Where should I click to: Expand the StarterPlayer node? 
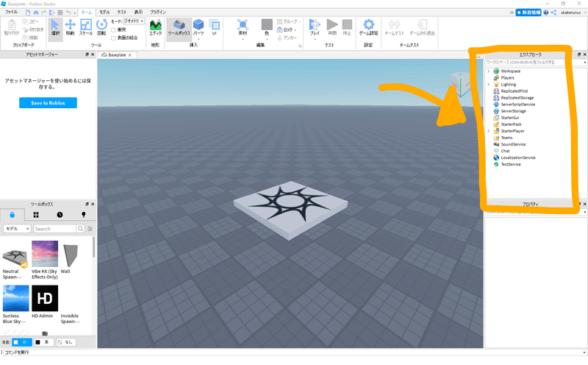(488, 131)
